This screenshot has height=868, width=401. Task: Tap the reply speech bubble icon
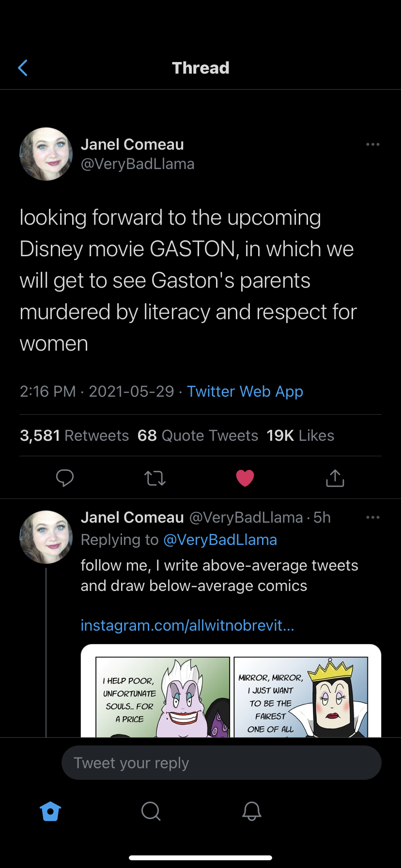click(65, 478)
